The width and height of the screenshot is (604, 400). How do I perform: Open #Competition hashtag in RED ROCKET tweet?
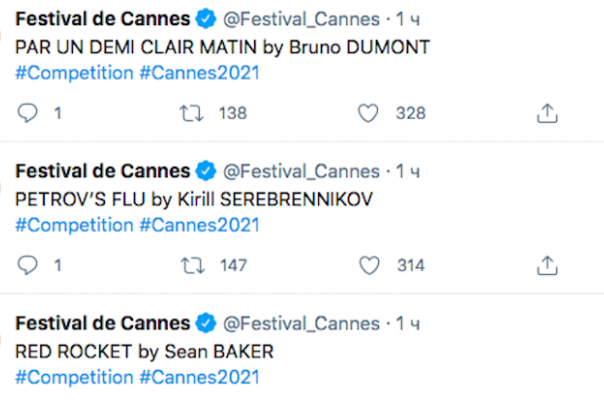74,377
